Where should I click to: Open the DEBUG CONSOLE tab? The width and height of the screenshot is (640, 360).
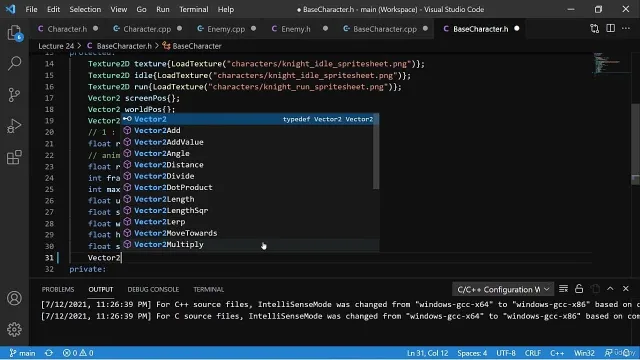tap(153, 289)
